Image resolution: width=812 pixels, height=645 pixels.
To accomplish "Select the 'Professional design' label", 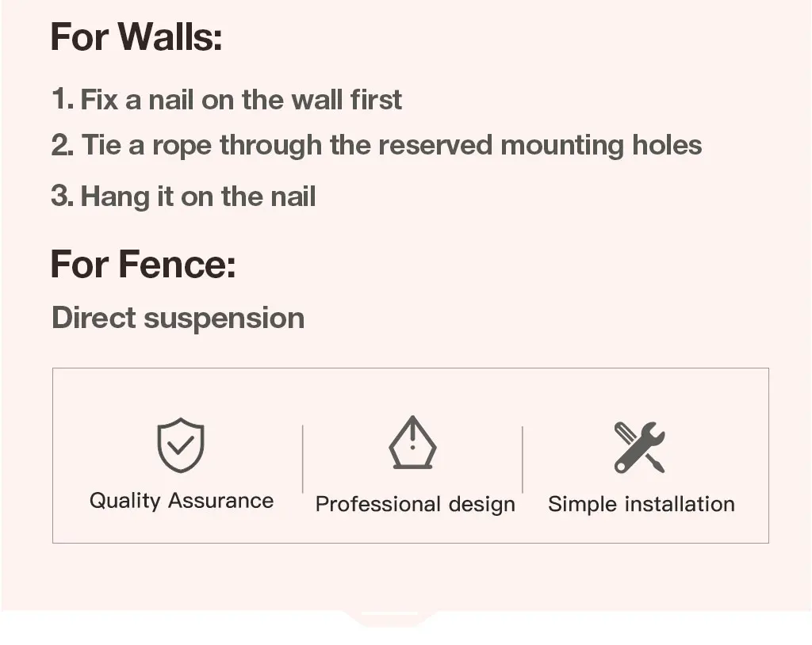I will coord(415,504).
